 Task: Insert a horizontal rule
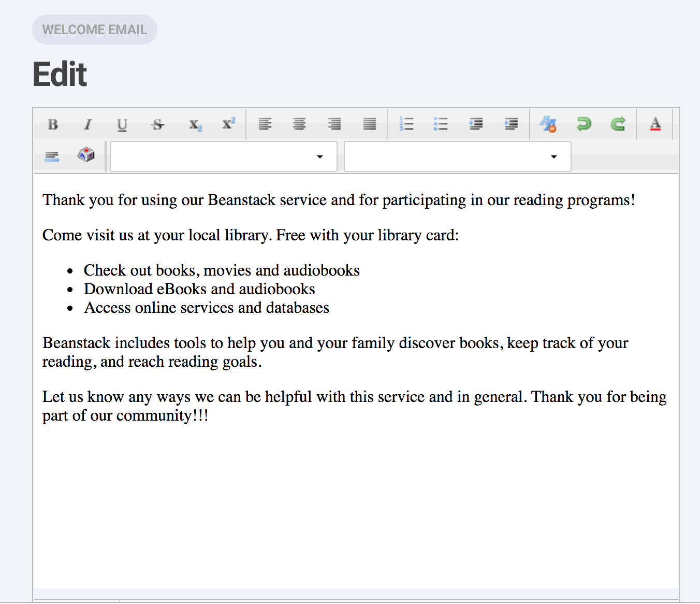pos(52,156)
